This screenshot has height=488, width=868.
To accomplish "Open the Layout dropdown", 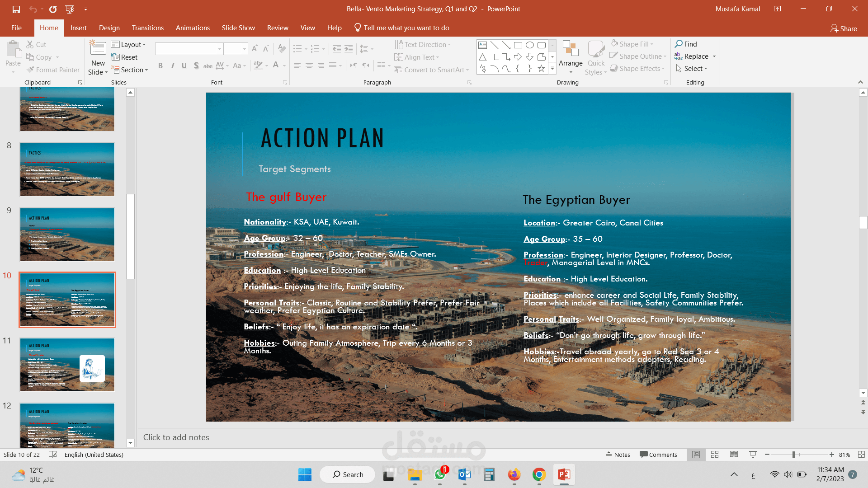I will click(x=128, y=44).
